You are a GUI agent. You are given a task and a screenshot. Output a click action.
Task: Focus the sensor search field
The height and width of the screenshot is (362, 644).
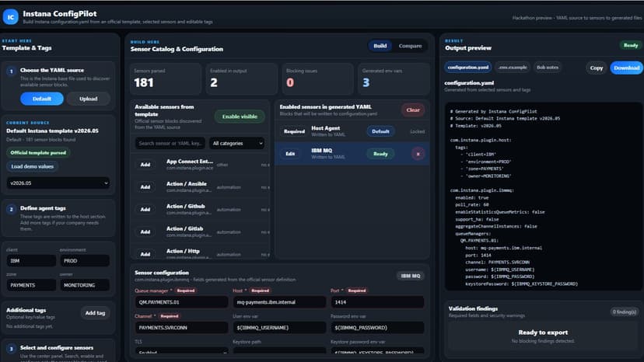click(x=170, y=143)
